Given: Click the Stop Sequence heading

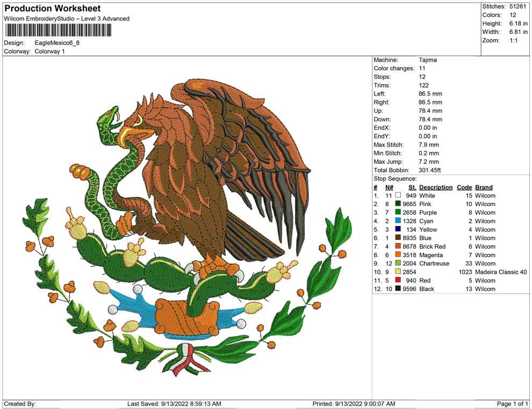Looking at the screenshot, I should point(395,179).
